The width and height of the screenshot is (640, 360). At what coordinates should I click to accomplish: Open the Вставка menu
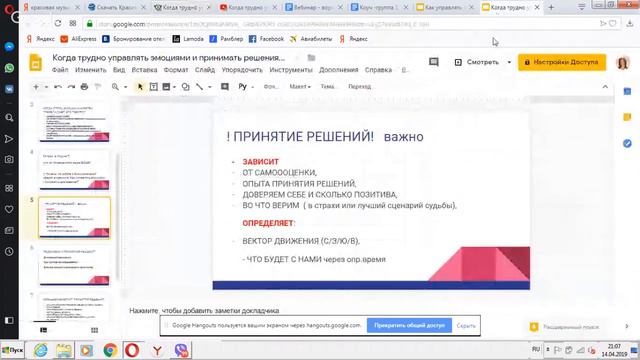(144, 70)
